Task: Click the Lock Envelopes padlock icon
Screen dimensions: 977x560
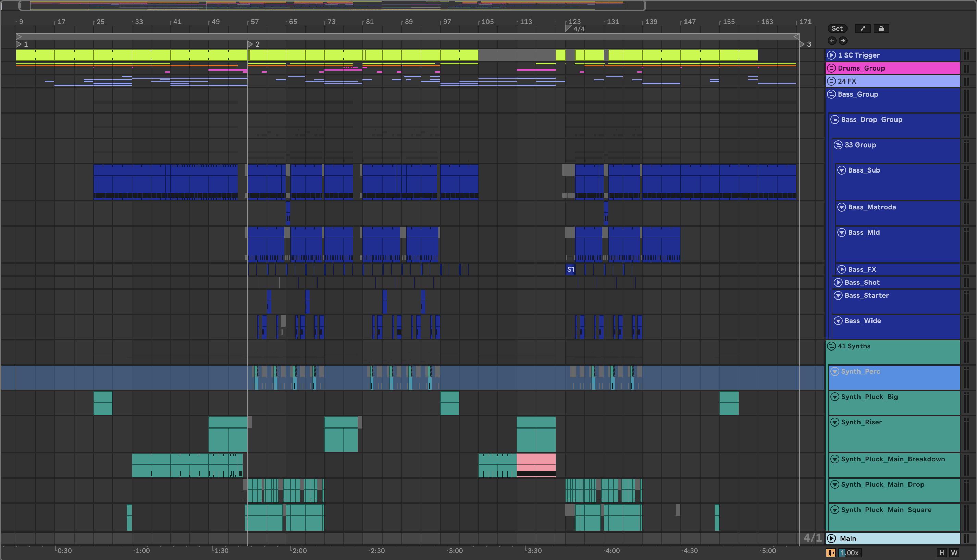Action: pyautogui.click(x=881, y=28)
